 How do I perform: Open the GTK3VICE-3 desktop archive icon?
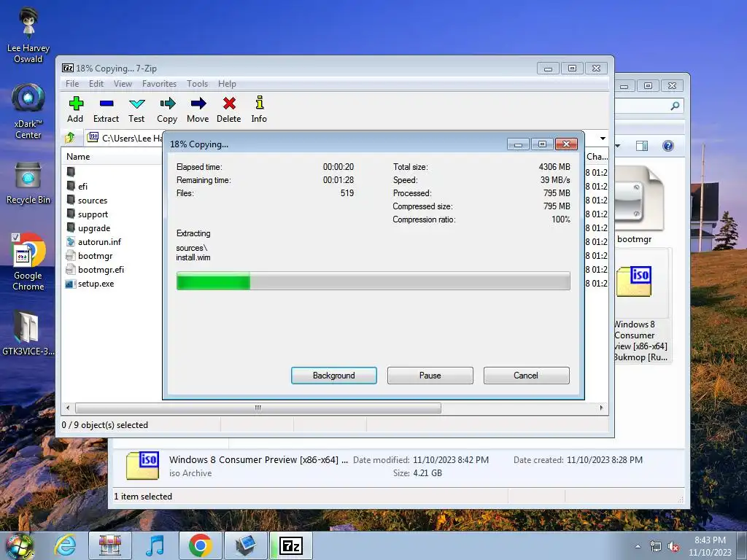click(28, 332)
